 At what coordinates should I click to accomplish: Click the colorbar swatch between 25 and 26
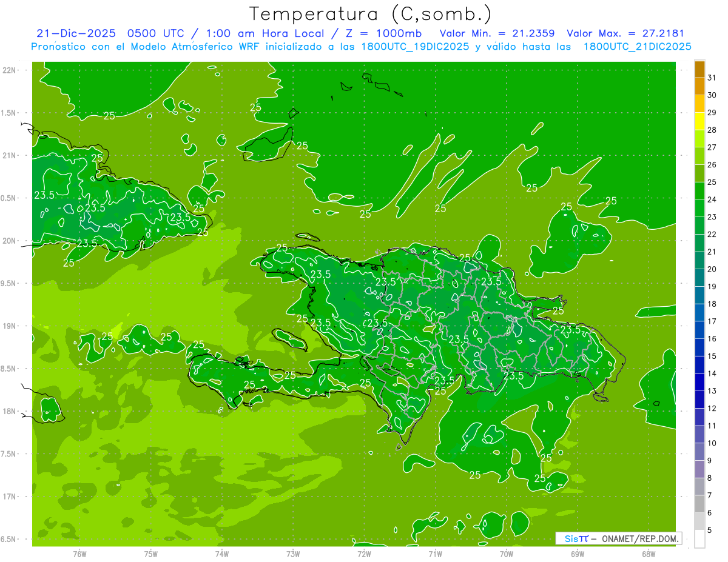point(699,173)
